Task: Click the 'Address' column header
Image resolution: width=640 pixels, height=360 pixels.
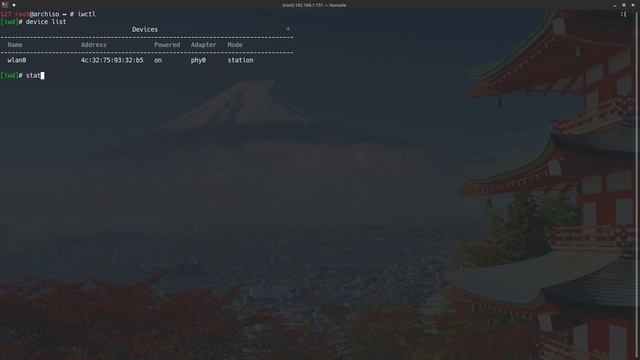Action: point(93,45)
